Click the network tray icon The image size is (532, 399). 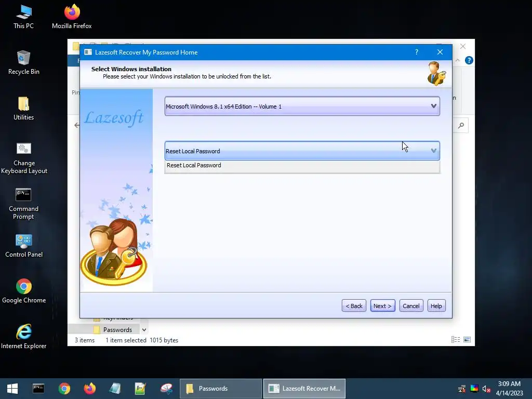[x=462, y=389]
